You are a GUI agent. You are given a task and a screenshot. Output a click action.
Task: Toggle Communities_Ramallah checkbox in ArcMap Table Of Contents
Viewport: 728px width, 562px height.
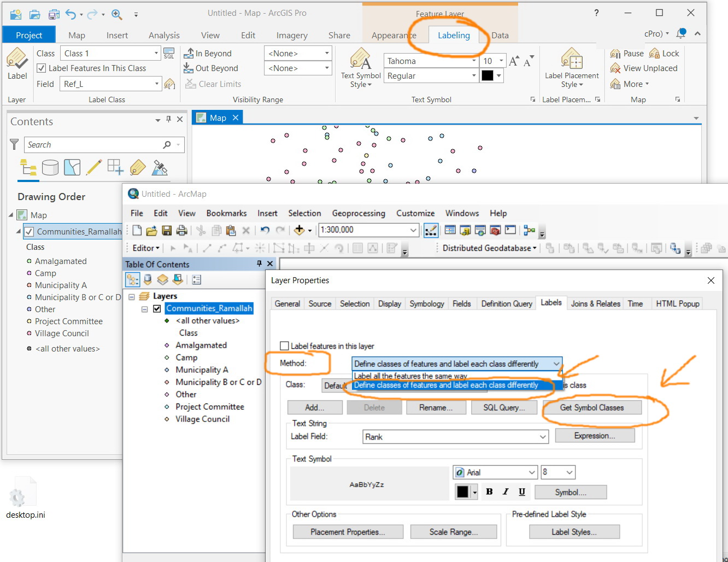pos(157,308)
